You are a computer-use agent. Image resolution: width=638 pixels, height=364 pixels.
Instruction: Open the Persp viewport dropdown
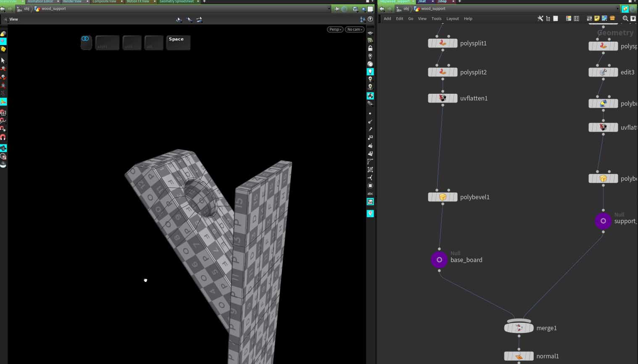click(335, 29)
